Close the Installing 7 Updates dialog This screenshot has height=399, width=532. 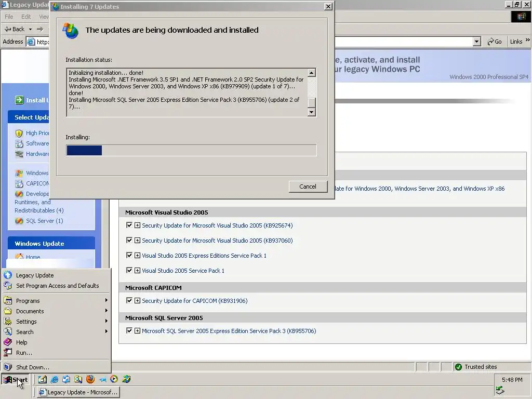point(328,6)
